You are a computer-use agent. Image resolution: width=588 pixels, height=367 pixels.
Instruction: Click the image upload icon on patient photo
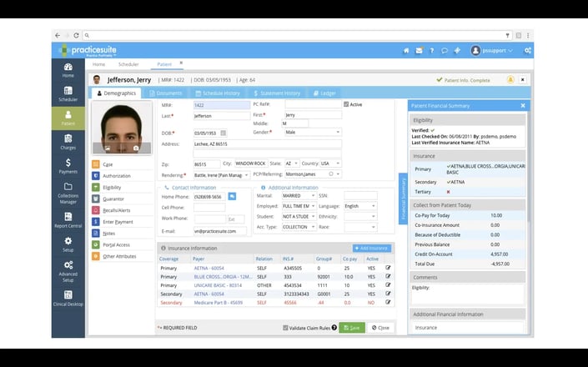coord(108,148)
